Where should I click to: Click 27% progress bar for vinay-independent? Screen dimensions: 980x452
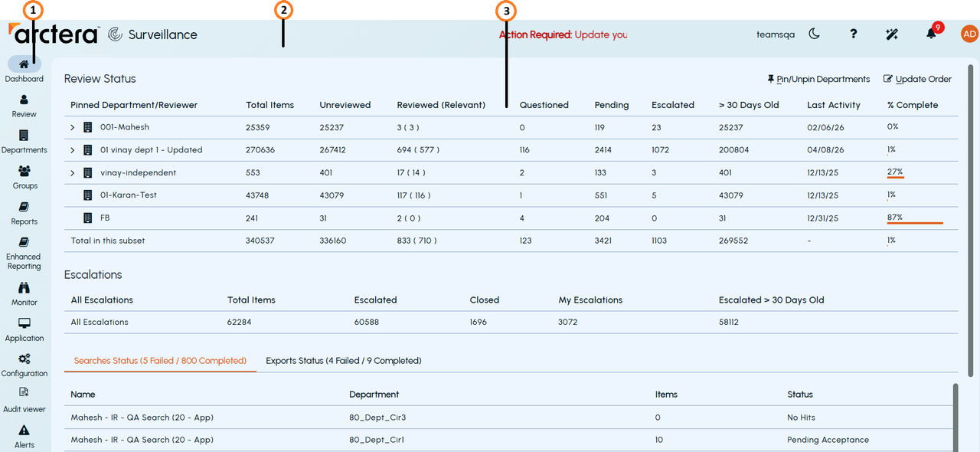pyautogui.click(x=896, y=177)
